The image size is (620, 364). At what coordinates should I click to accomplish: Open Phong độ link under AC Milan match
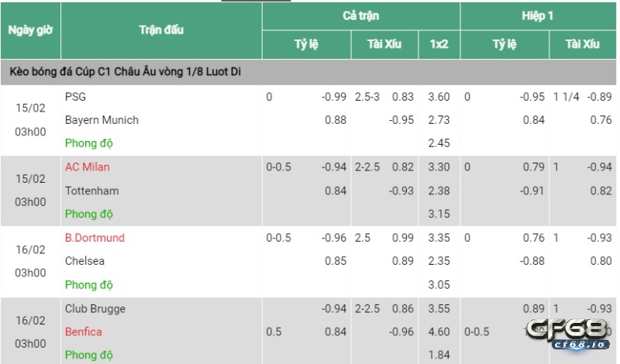89,214
